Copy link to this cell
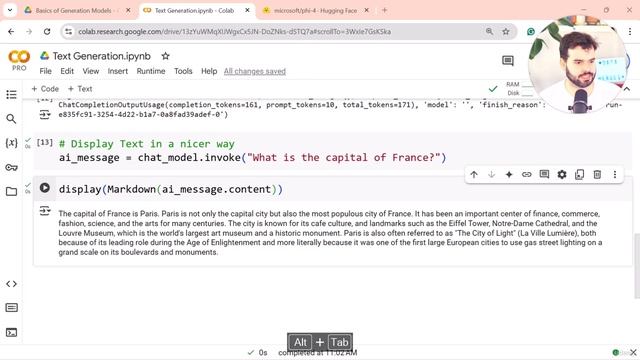The width and height of the screenshot is (640, 360). (527, 175)
